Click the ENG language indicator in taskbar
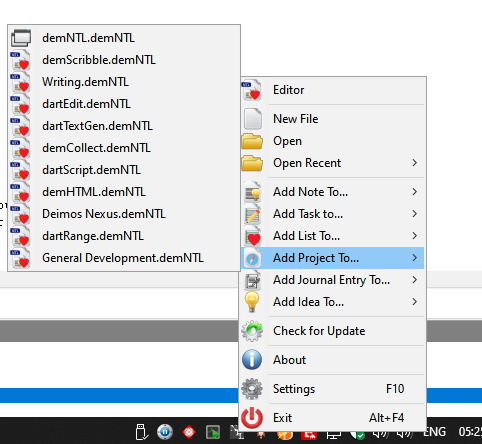 click(435, 432)
